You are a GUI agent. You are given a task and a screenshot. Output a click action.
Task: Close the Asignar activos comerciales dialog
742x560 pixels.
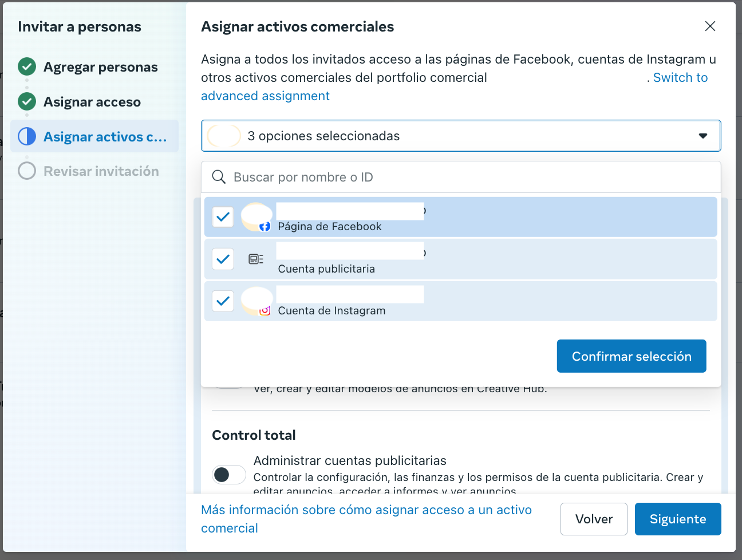click(x=710, y=26)
